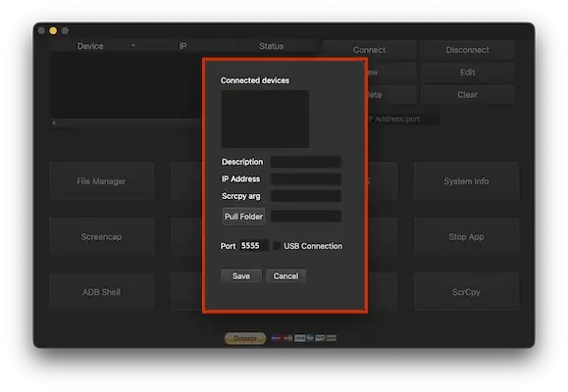Sort by the Device column header
The width and height of the screenshot is (568, 392).
pos(90,46)
